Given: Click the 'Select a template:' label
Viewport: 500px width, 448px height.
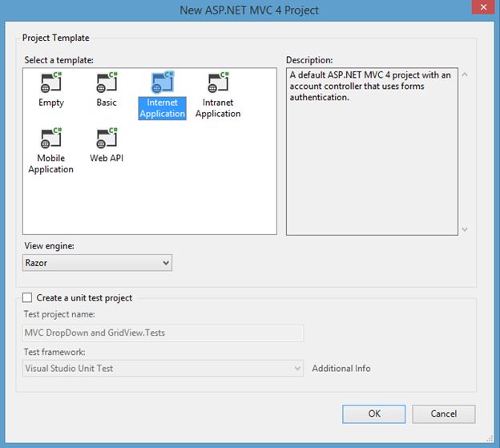Looking at the screenshot, I should [x=59, y=60].
